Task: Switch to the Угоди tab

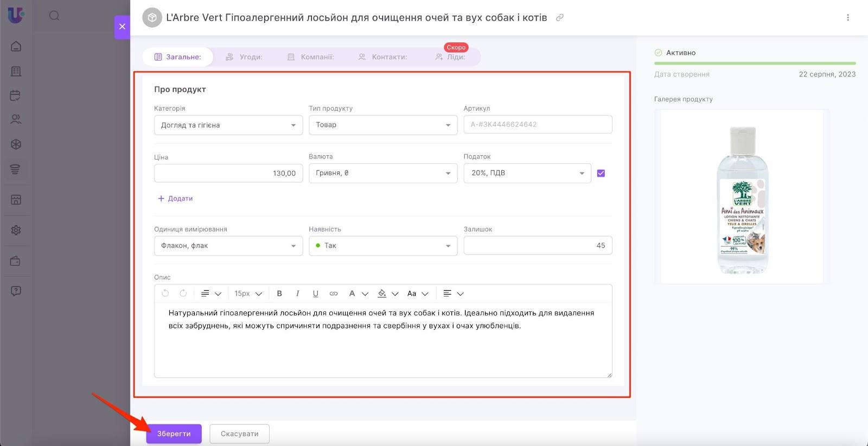Action: pos(245,57)
